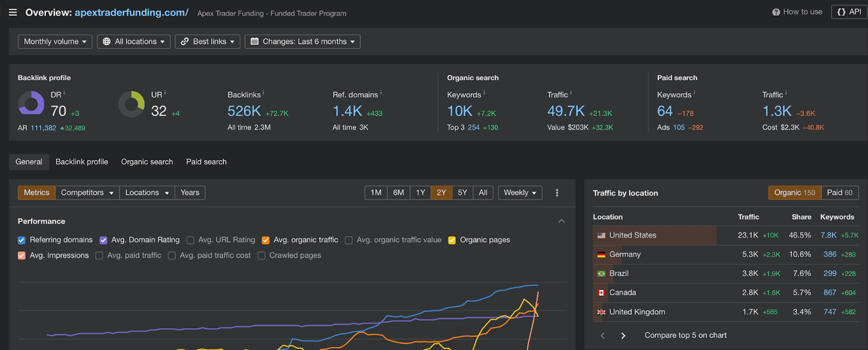Click the Germany flag icon

601,254
